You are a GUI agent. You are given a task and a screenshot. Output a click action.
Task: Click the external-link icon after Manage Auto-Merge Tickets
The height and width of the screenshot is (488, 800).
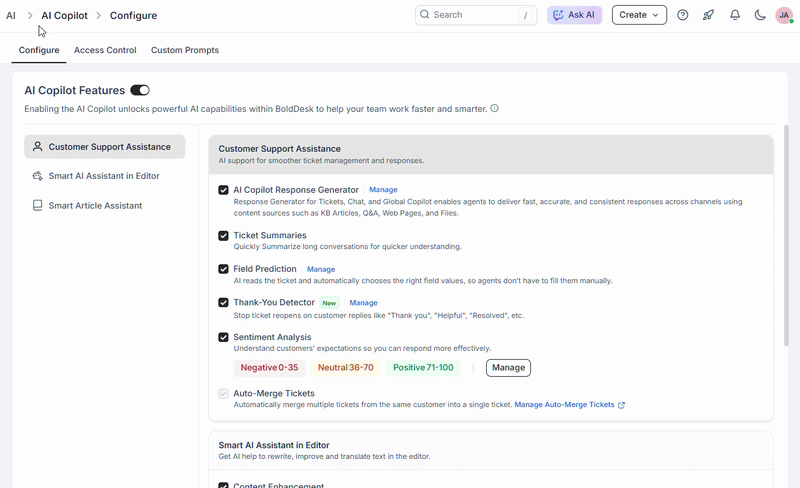[x=621, y=405]
